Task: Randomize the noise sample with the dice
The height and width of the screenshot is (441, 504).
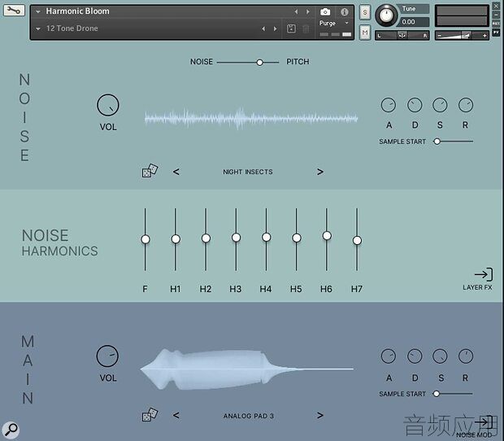Action: click(150, 171)
